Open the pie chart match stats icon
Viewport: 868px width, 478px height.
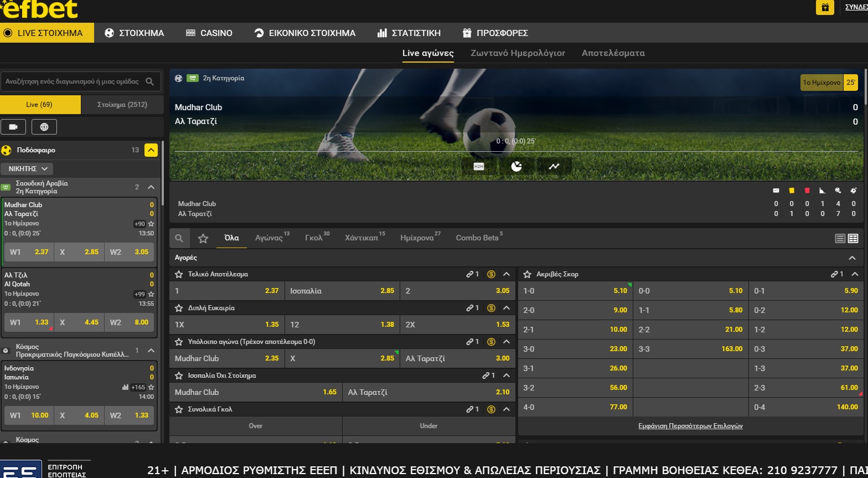coord(516,166)
